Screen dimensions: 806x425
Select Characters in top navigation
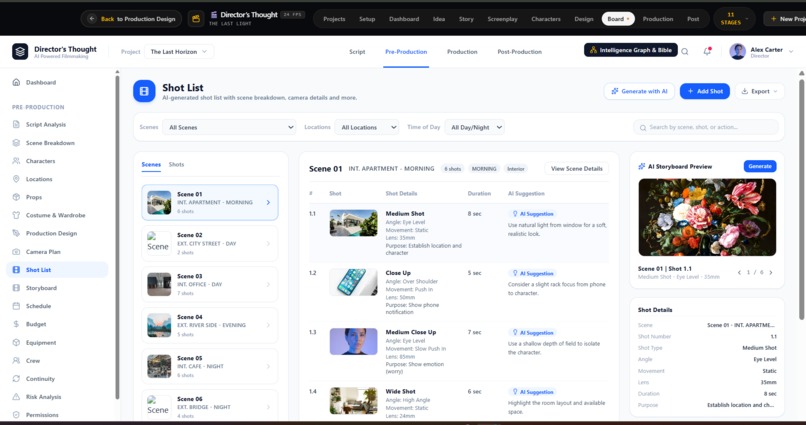click(546, 19)
